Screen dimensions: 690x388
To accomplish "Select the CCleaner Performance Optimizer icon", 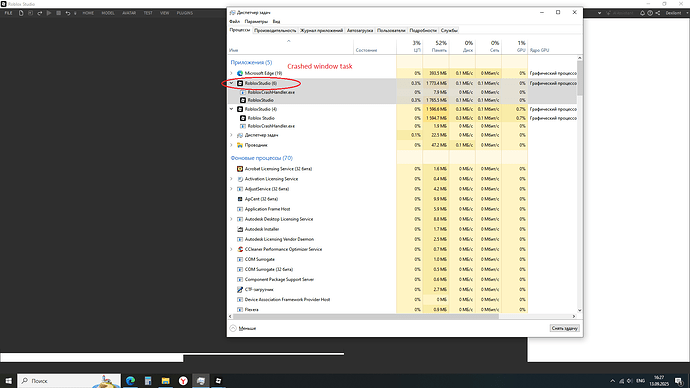I will coord(240,249).
